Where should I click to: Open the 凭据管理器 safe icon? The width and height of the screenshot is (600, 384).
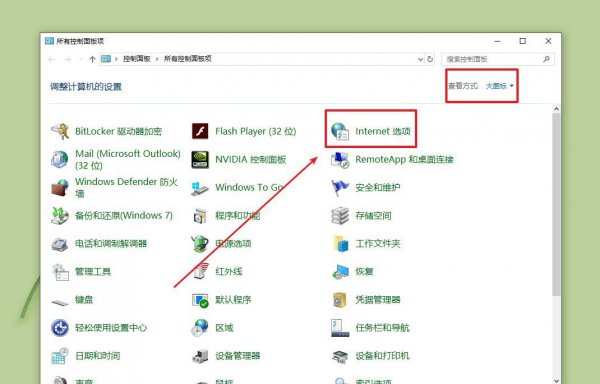coord(340,300)
